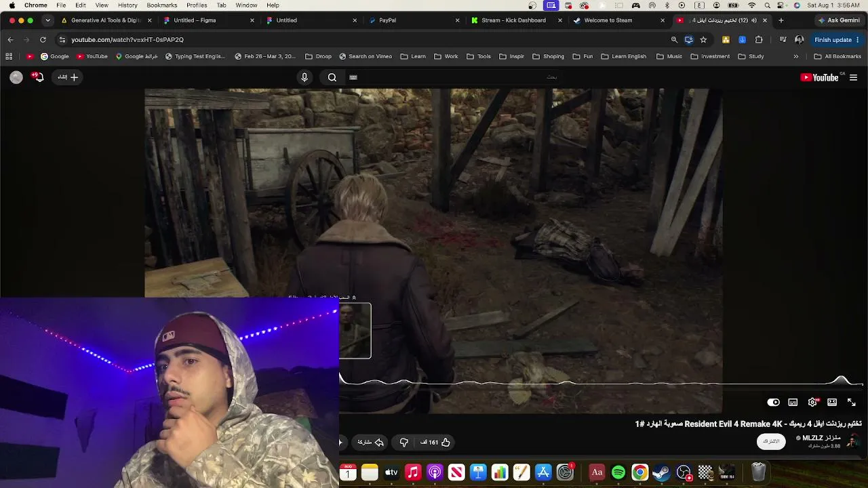This screenshot has width=868, height=488.
Task: Open the page zoom magnifier in address bar
Action: tap(674, 39)
